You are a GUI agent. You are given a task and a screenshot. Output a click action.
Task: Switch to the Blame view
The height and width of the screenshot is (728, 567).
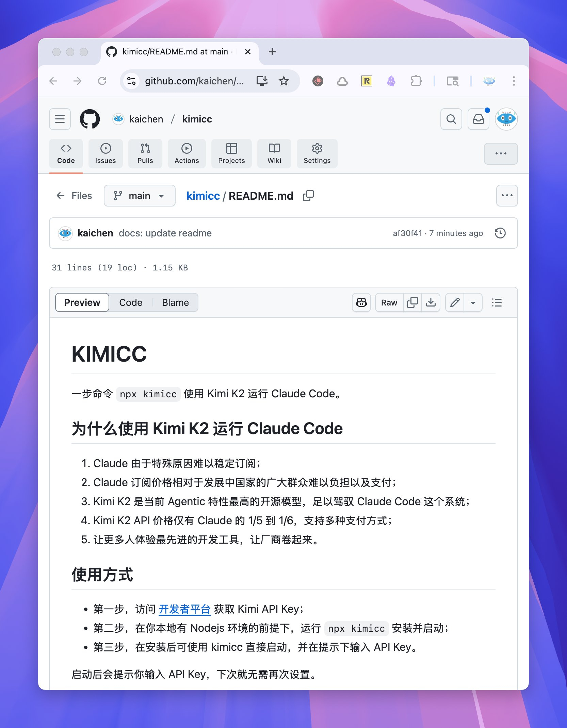(175, 302)
